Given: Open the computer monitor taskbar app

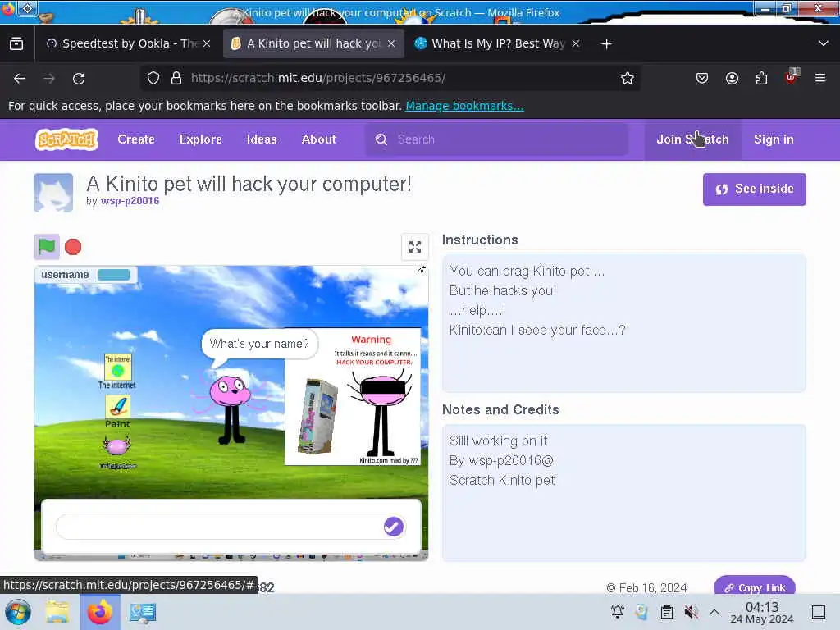Looking at the screenshot, I should point(143,612).
